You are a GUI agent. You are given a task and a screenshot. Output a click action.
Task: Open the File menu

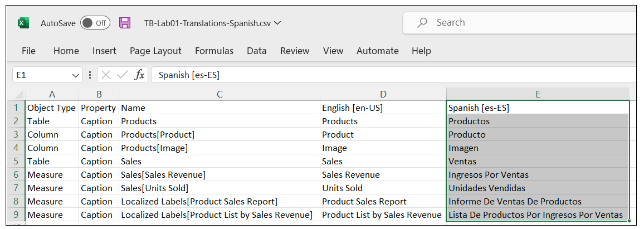[28, 51]
